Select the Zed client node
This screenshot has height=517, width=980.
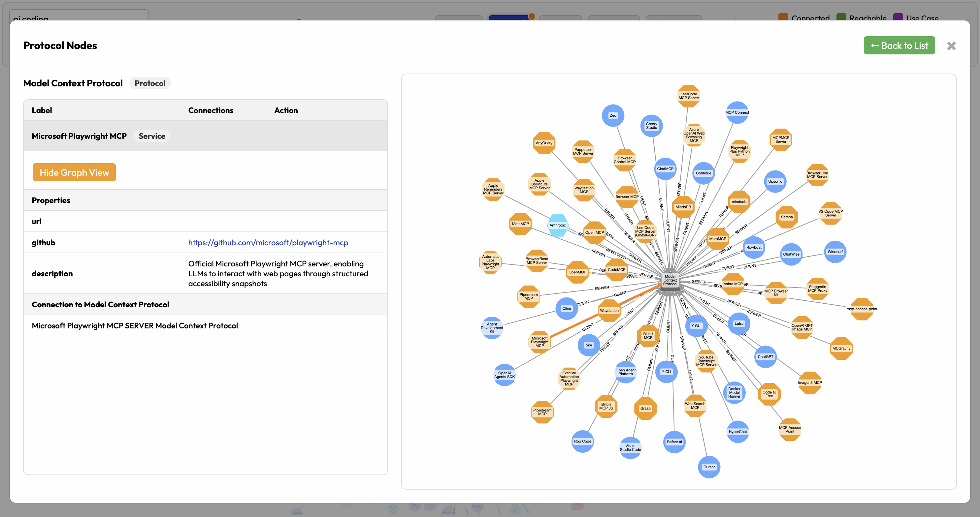pyautogui.click(x=613, y=115)
